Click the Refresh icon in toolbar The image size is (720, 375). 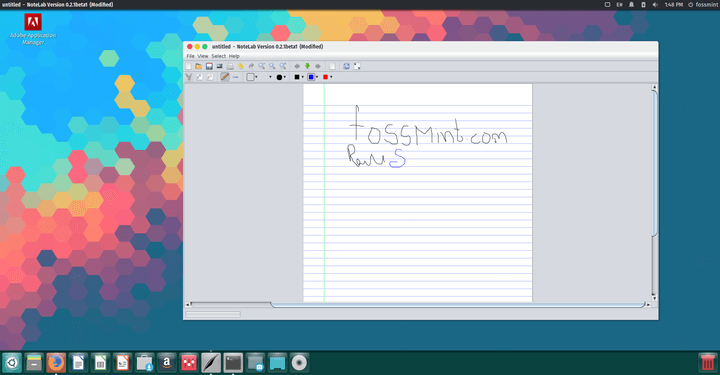click(x=347, y=66)
